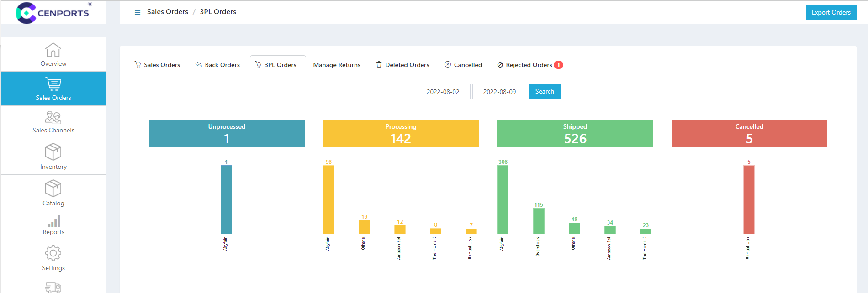Select the 3PL Orders tab
The height and width of the screenshot is (293, 868).
tap(278, 65)
